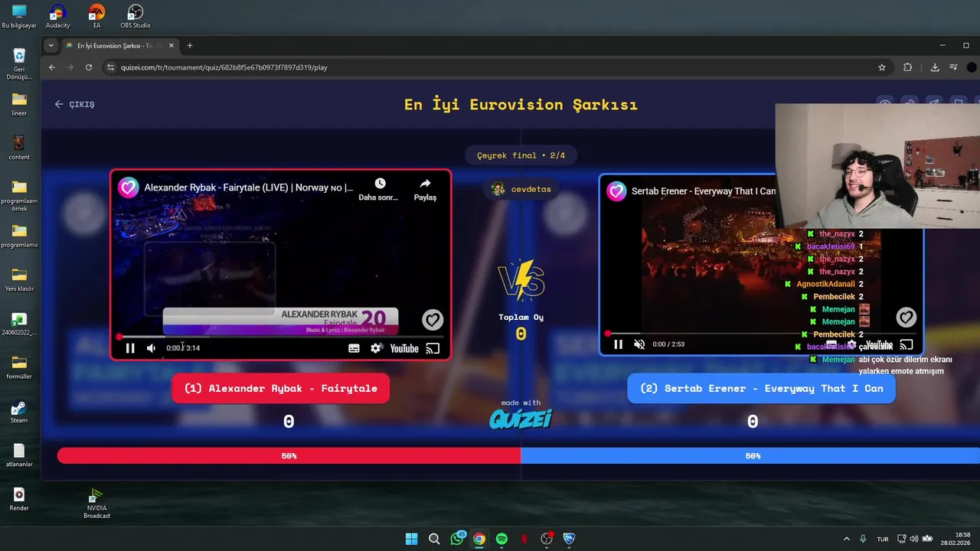
Task: Select the Geri Dönüşüm recycle bin icon
Action: 19,64
